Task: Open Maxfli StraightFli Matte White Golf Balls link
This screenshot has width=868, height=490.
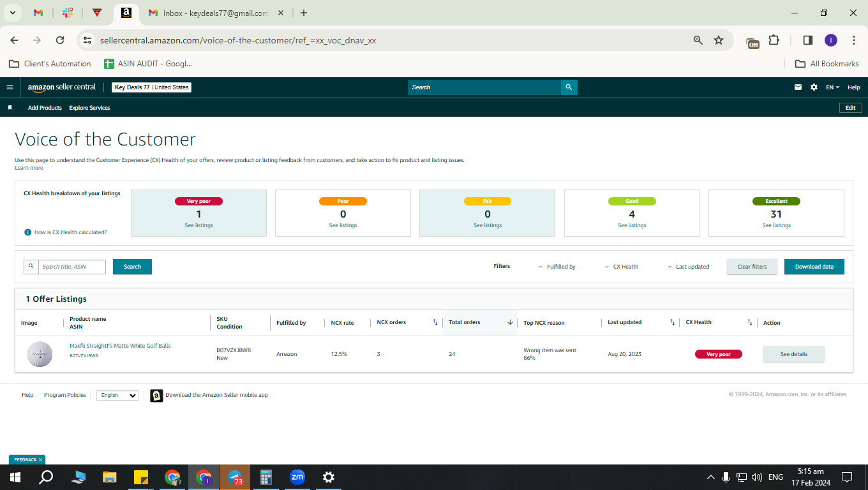Action: [x=120, y=346]
